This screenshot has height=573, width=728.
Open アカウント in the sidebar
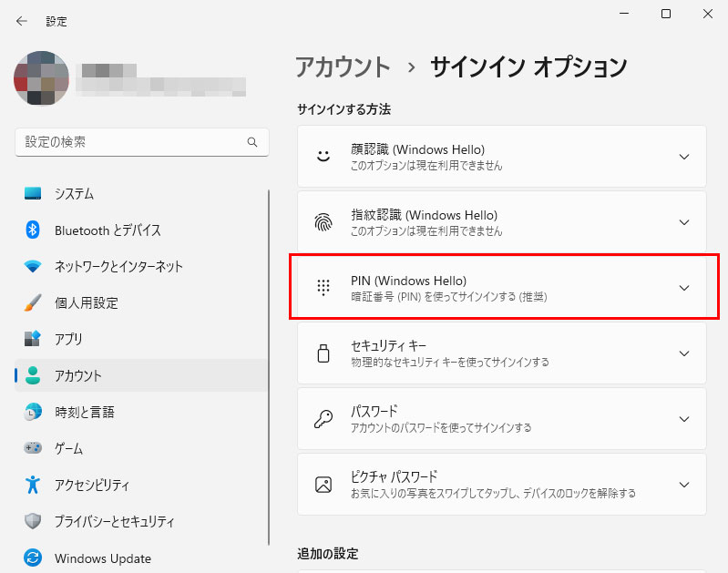141,375
